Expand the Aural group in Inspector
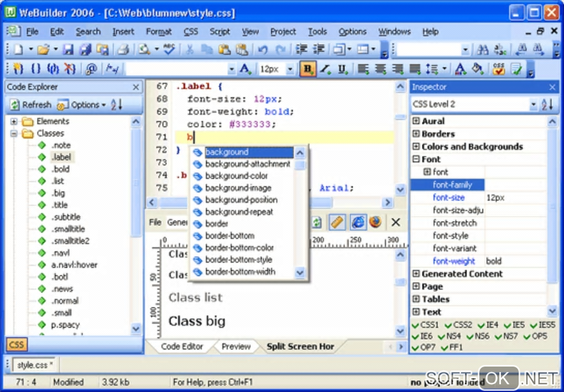Image resolution: width=564 pixels, height=392 pixels. [416, 121]
